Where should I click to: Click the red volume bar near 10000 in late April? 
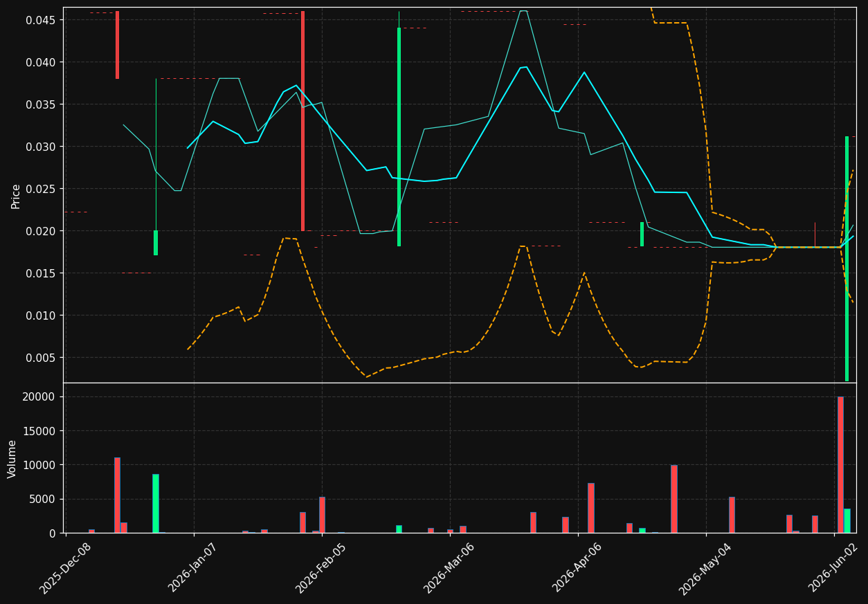tap(673, 499)
